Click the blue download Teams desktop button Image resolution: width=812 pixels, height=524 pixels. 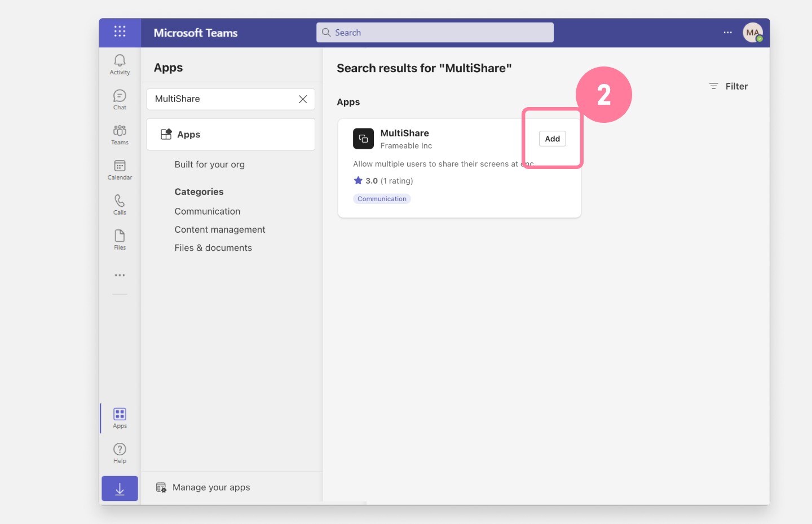[120, 488]
